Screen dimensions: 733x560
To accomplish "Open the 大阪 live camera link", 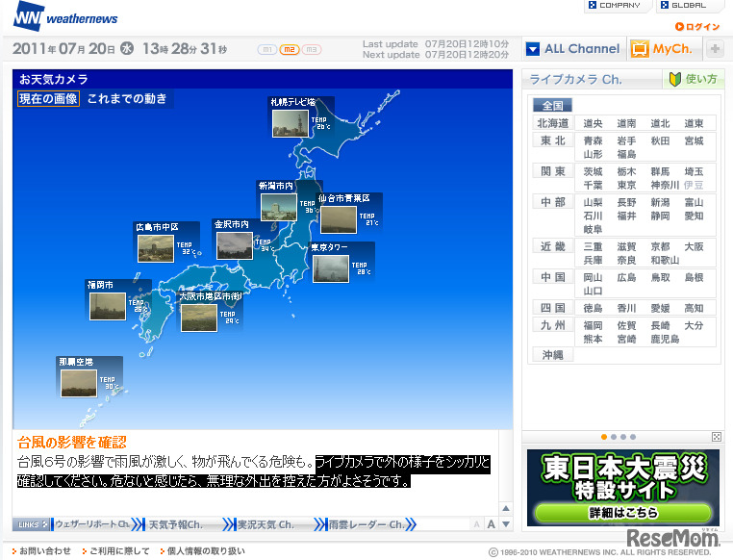I will [x=694, y=246].
